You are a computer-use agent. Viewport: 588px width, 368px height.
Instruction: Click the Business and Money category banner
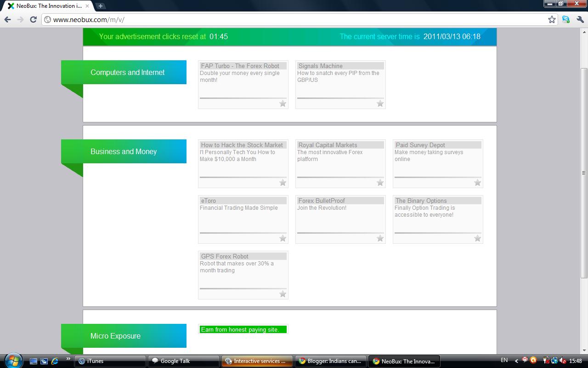pyautogui.click(x=124, y=151)
